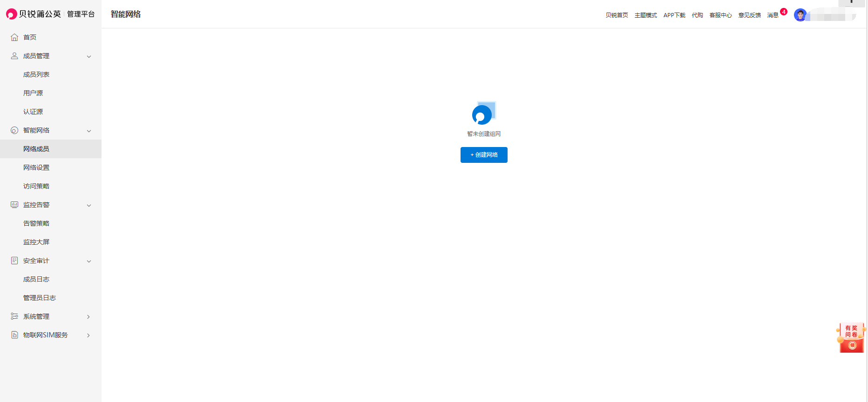This screenshot has width=868, height=402.
Task: Select 成员列表 in the sidebar
Action: 36,74
